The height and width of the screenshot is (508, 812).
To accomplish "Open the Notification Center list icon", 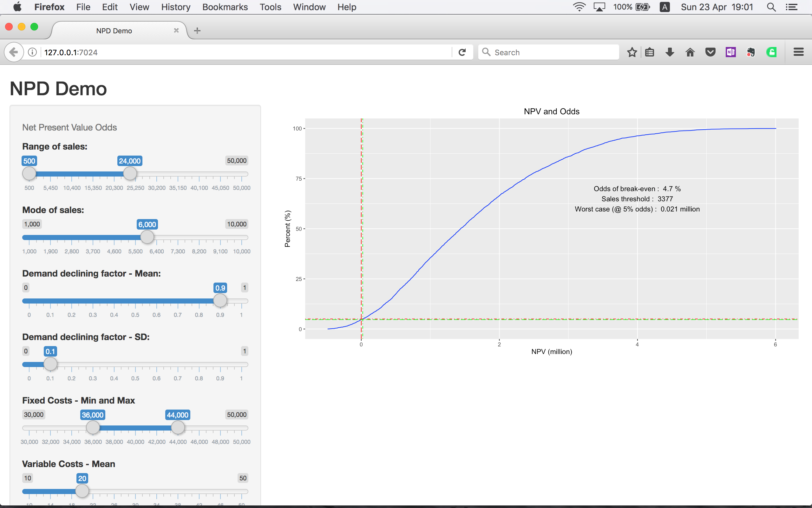I will (x=791, y=7).
